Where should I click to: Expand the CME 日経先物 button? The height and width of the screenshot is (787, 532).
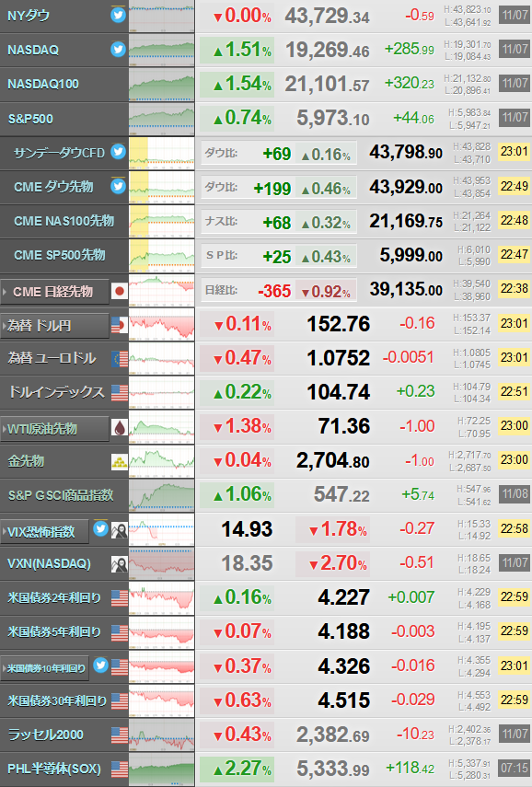point(54,292)
